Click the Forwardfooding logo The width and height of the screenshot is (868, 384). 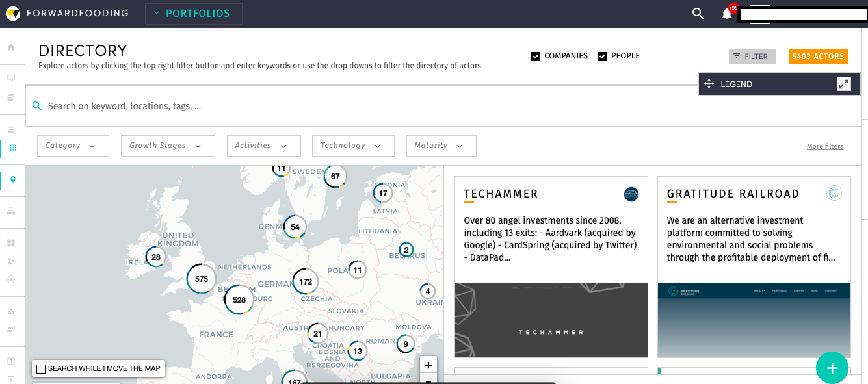(67, 13)
